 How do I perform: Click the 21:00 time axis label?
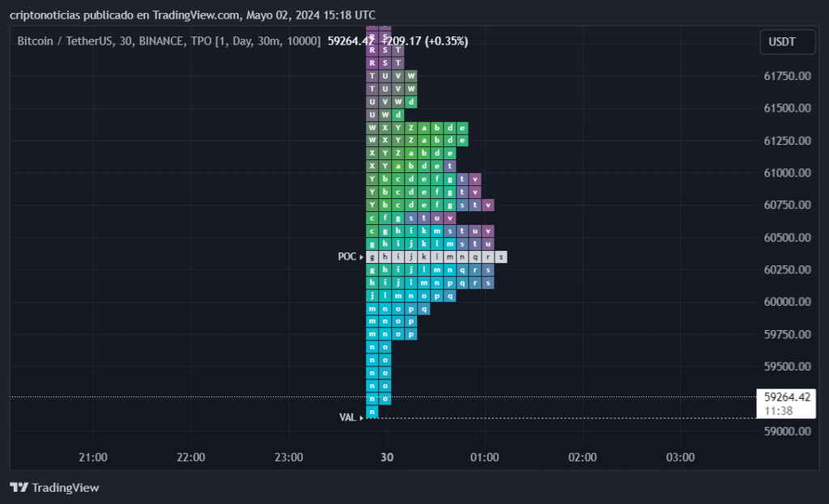coord(93,458)
